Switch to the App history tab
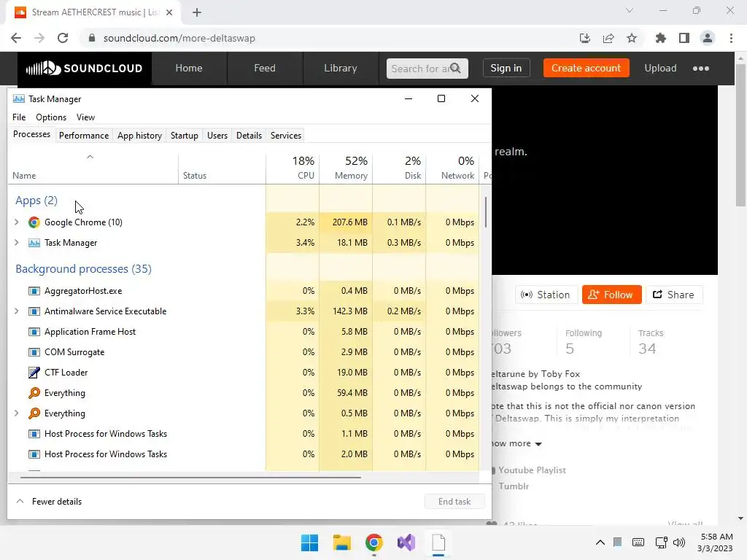The image size is (747, 560). point(139,136)
